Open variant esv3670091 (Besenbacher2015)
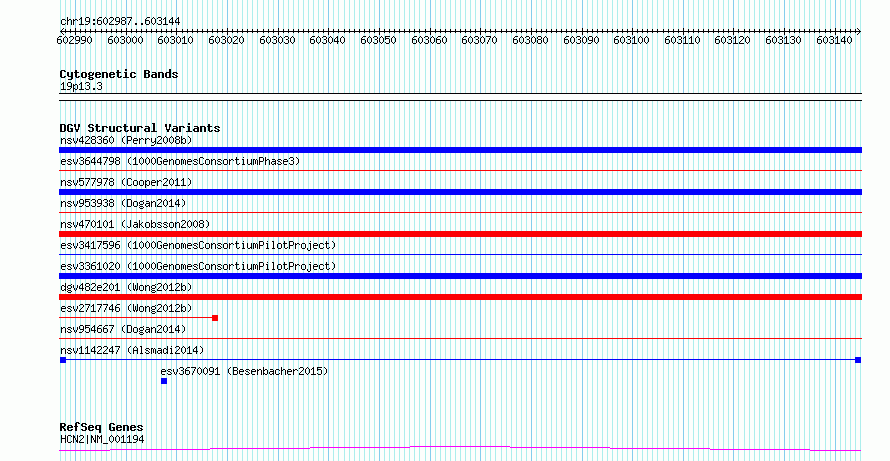 [x=244, y=371]
